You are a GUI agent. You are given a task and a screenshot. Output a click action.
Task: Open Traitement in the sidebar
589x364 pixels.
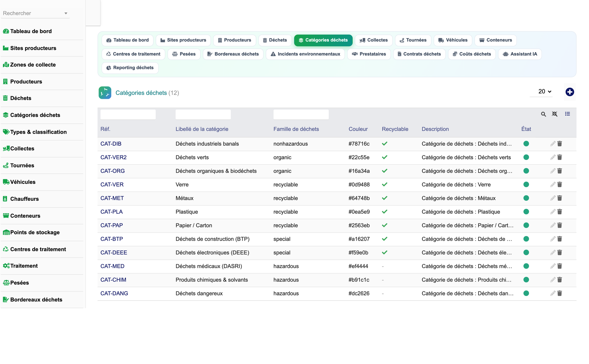coord(24,266)
